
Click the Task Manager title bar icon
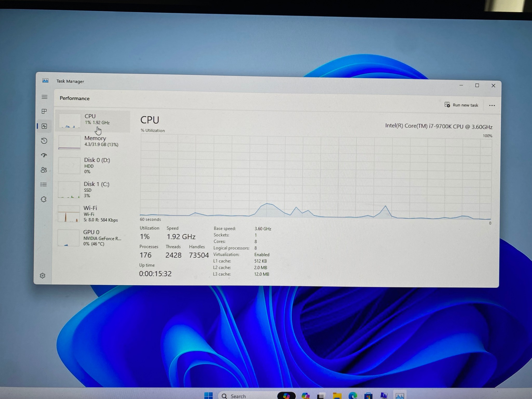tap(45, 81)
